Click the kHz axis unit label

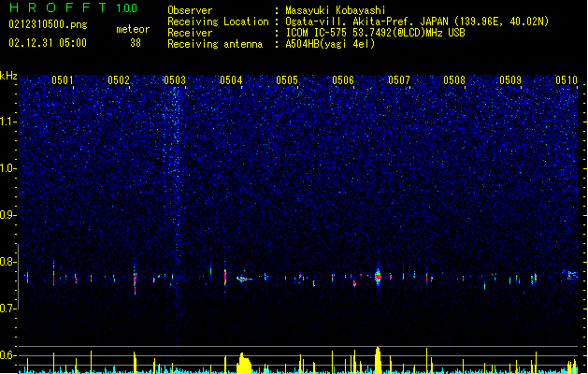[x=8, y=76]
